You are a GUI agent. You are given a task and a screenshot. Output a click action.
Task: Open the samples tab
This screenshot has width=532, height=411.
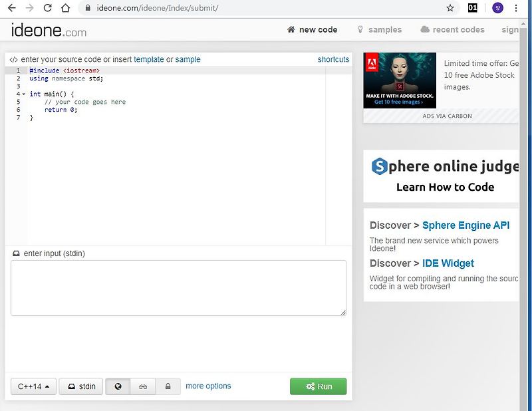point(379,29)
